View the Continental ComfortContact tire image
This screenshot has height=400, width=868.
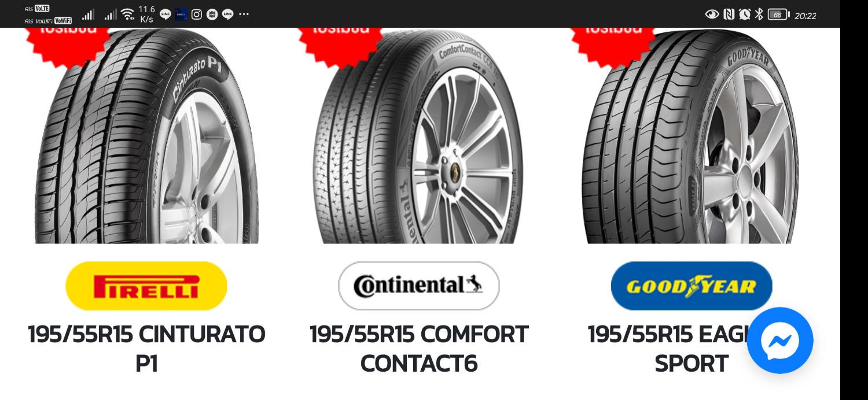[419, 136]
